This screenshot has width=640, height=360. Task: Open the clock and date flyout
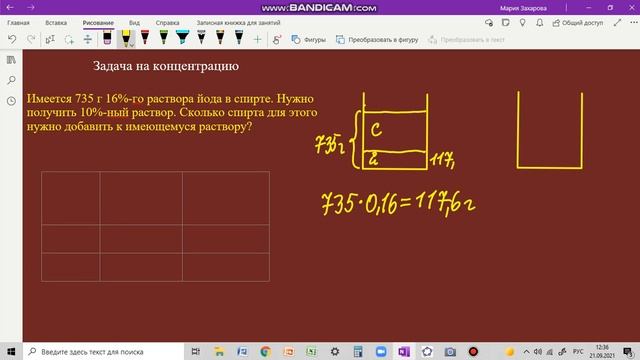[x=602, y=351]
